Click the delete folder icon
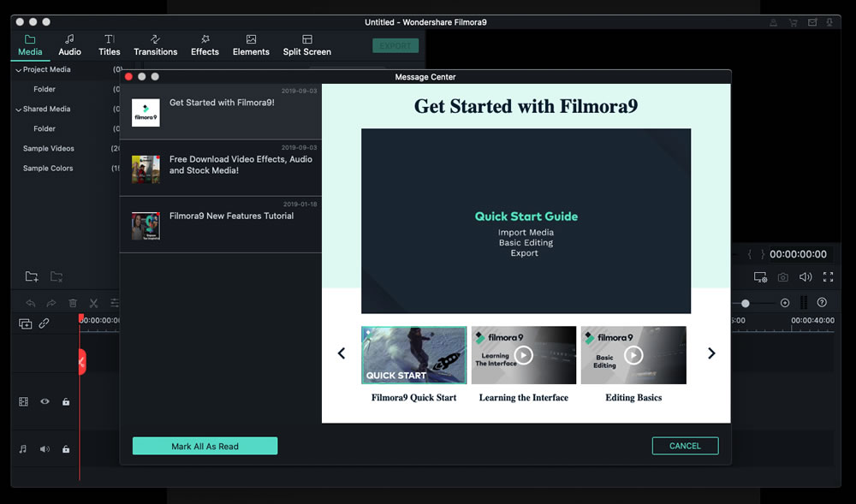 click(x=56, y=276)
